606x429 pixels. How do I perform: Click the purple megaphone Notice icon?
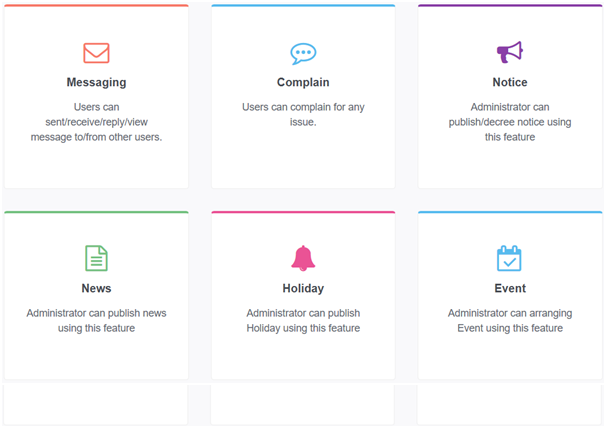point(510,52)
